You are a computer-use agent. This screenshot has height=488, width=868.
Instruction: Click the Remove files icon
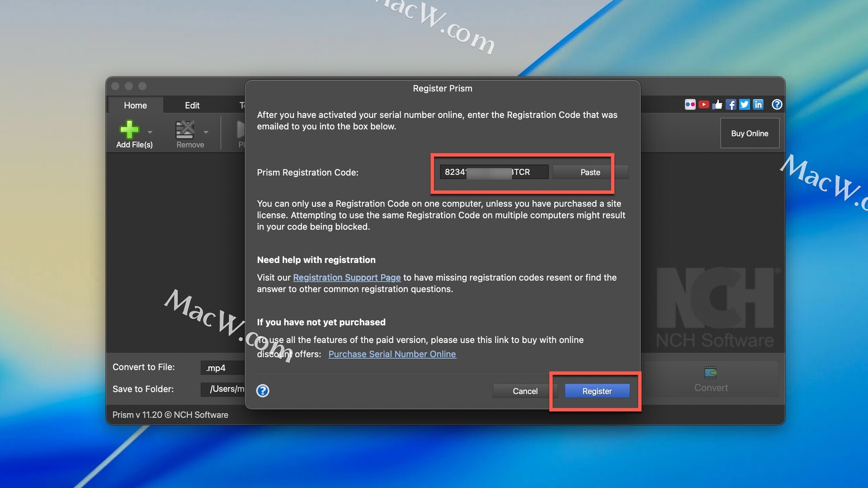tap(185, 129)
